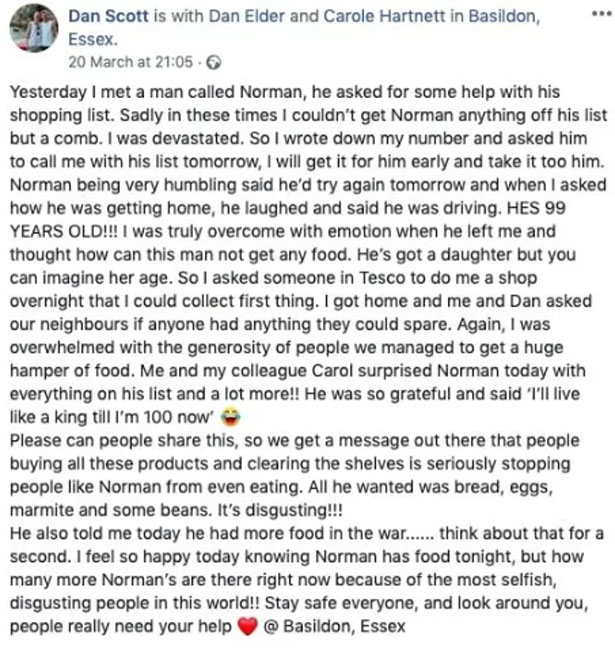Click the @ Basildon, Essex text ending the post
615x648 pixels.
point(335,627)
